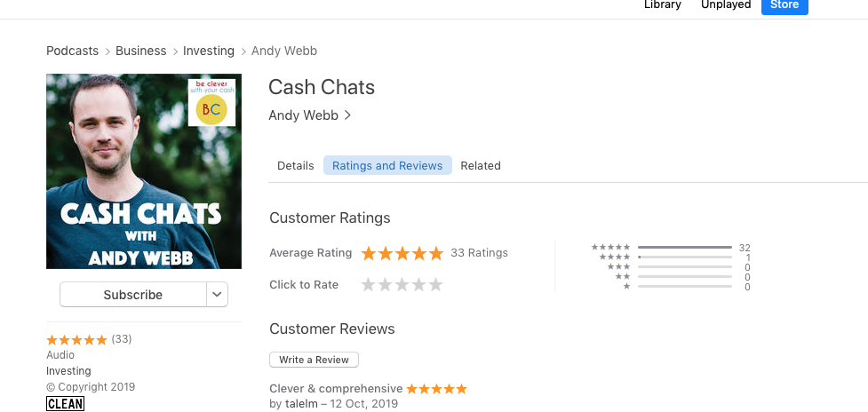
Task: Click the be clever with your cash logo
Action: (211, 102)
